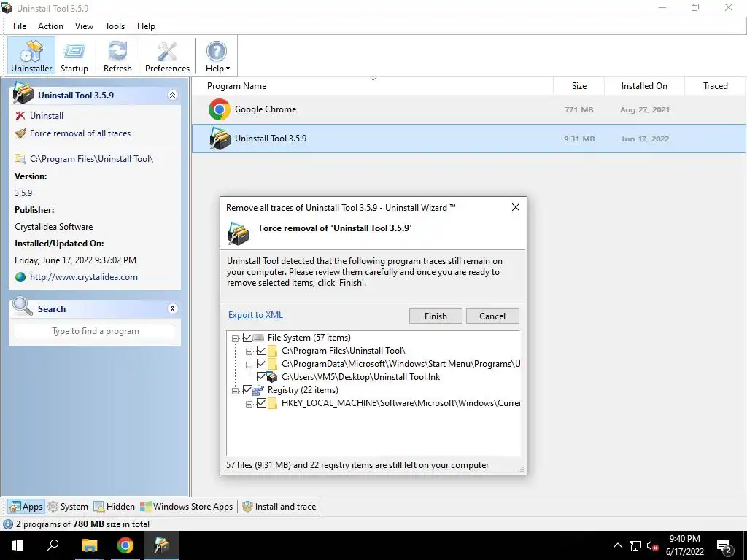Close the Uninstall Wizard dialog
Viewport: 747px width, 560px height.
[x=516, y=208]
